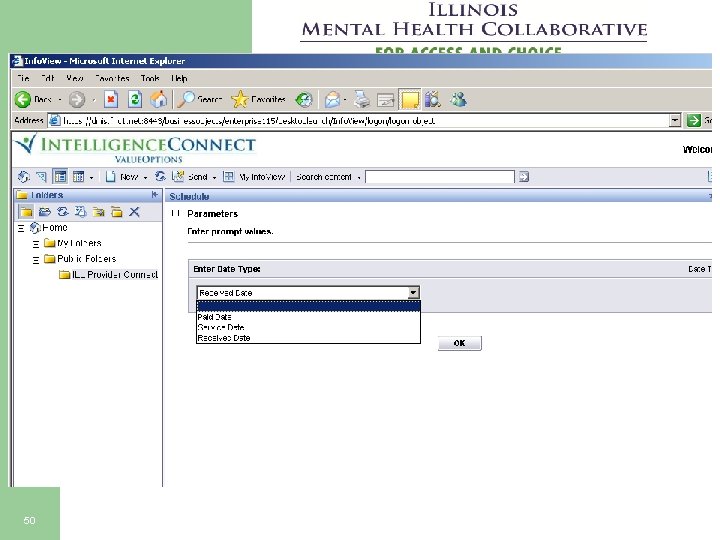This screenshot has height=540, width=720.
Task: Click in the Search content input field
Action: [x=440, y=177]
